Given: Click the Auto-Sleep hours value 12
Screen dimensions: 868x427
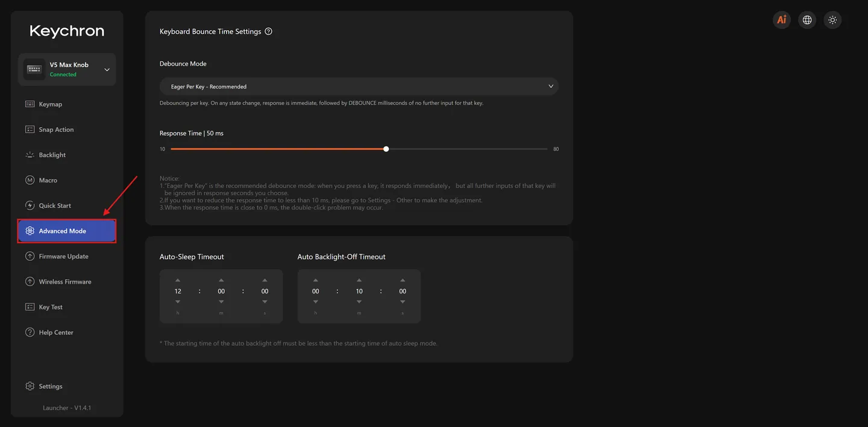Looking at the screenshot, I should click(178, 291).
